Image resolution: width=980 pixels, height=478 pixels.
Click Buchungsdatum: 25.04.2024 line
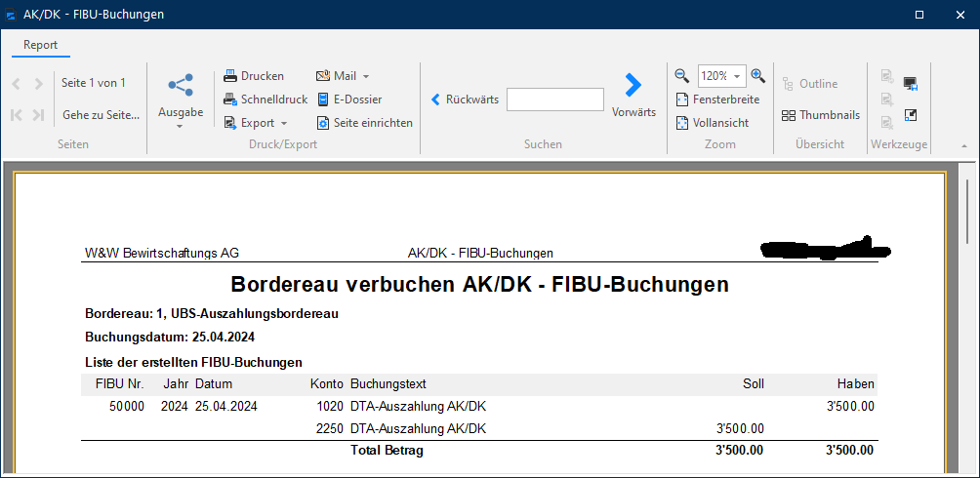170,338
